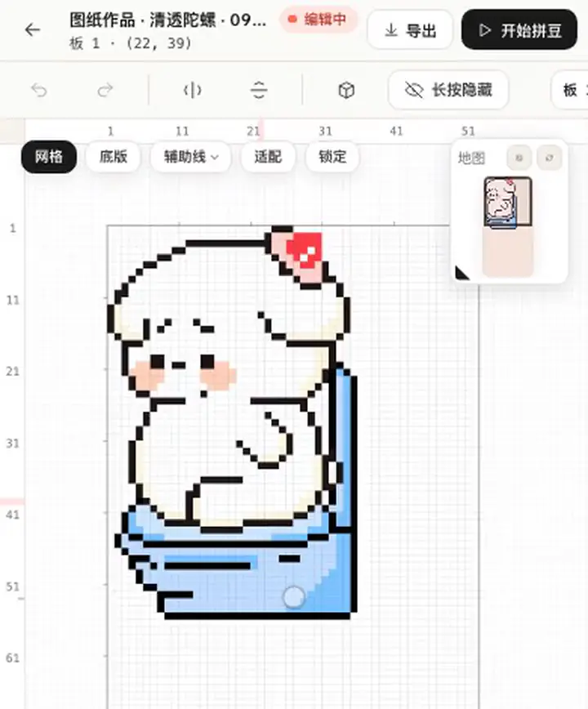Click the project title 图纸作品 · 清透陀螺
The image size is (588, 709).
pos(167,20)
